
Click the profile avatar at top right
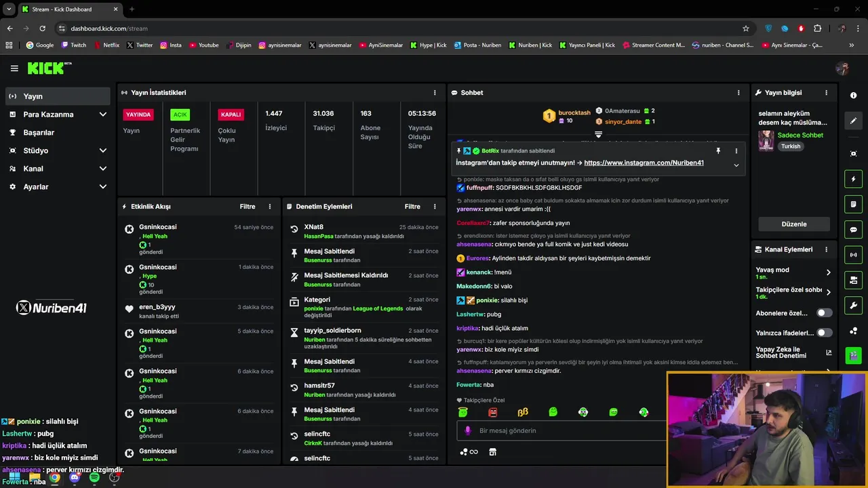coord(842,68)
